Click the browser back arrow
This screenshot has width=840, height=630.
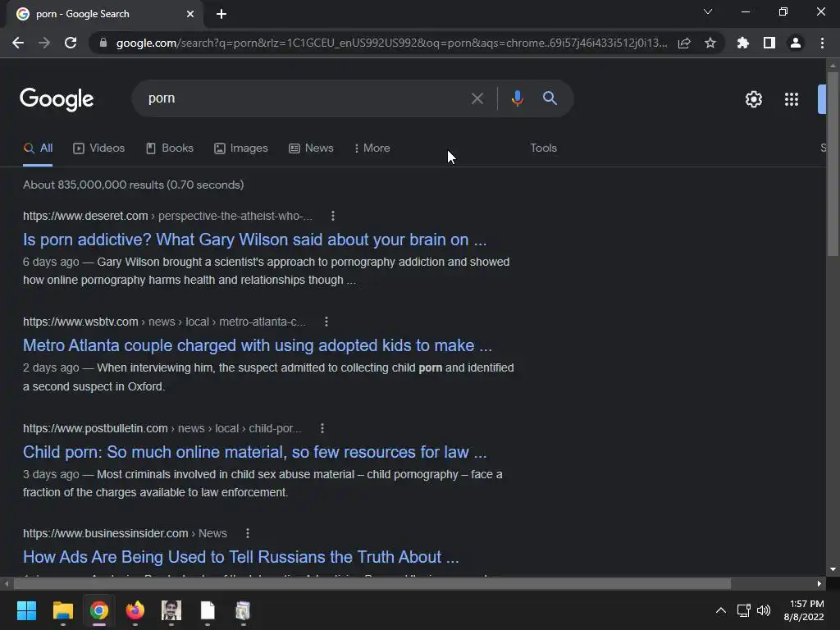(x=18, y=43)
